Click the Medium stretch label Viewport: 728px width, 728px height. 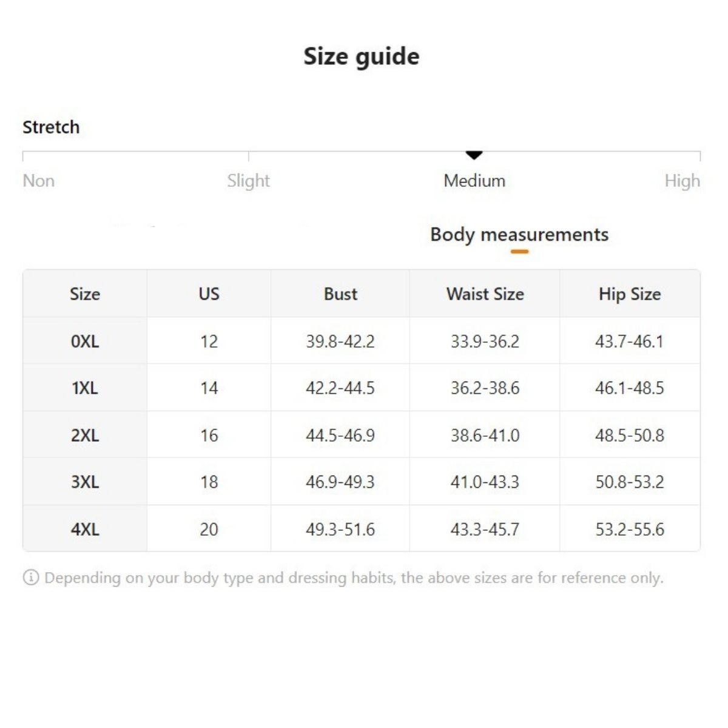[474, 181]
